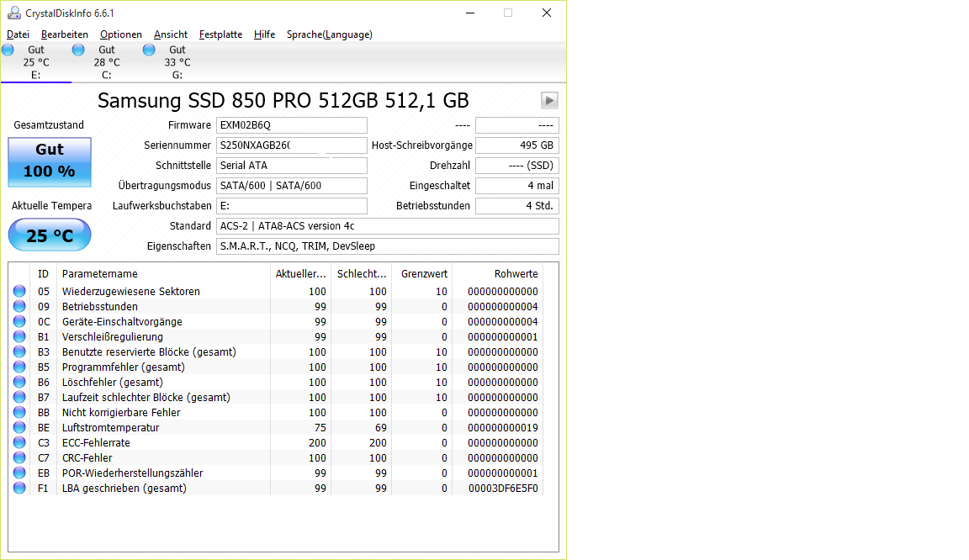
Task: Click status icon of row BB Nicht korrigierbare Fehler
Action: point(20,412)
